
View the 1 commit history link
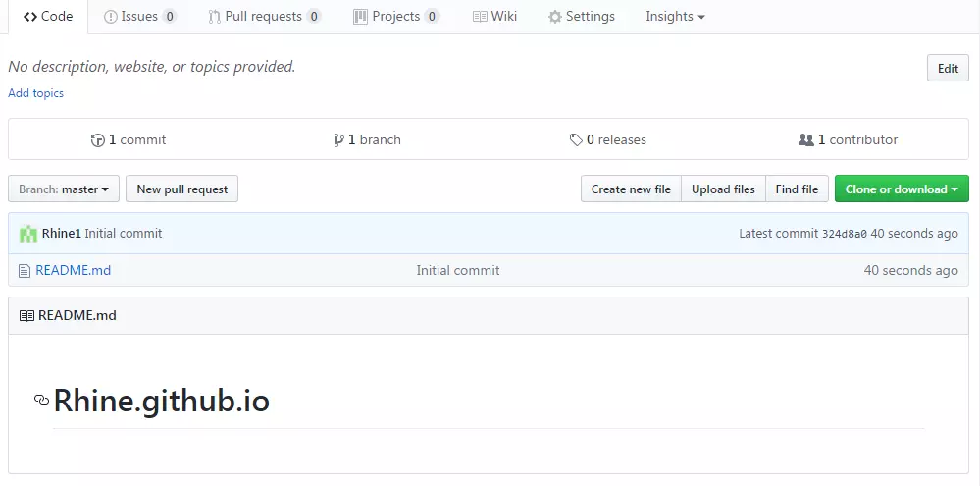click(129, 140)
